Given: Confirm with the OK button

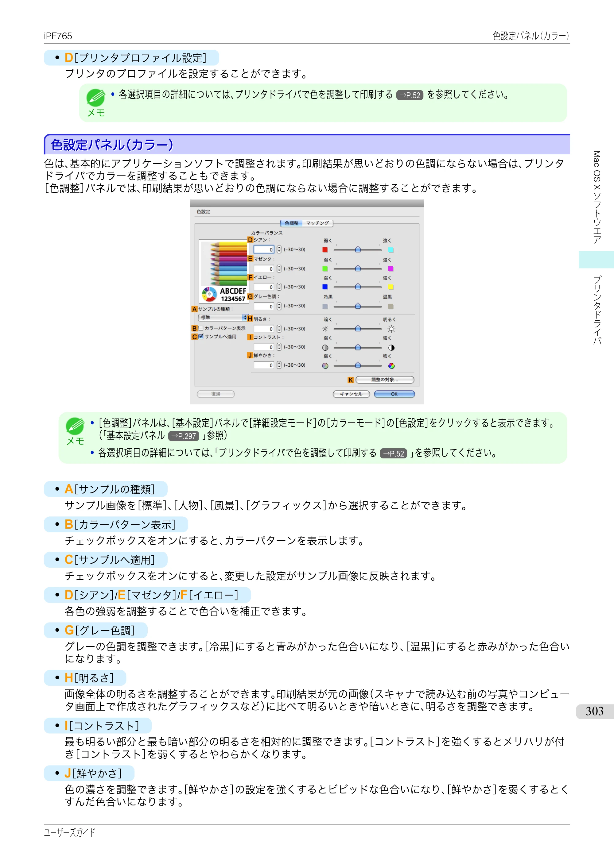Looking at the screenshot, I should (394, 394).
